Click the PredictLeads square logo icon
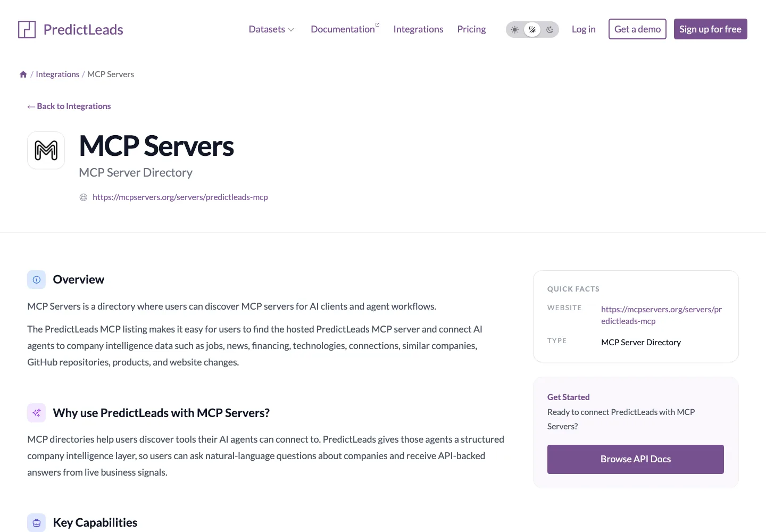 [27, 30]
